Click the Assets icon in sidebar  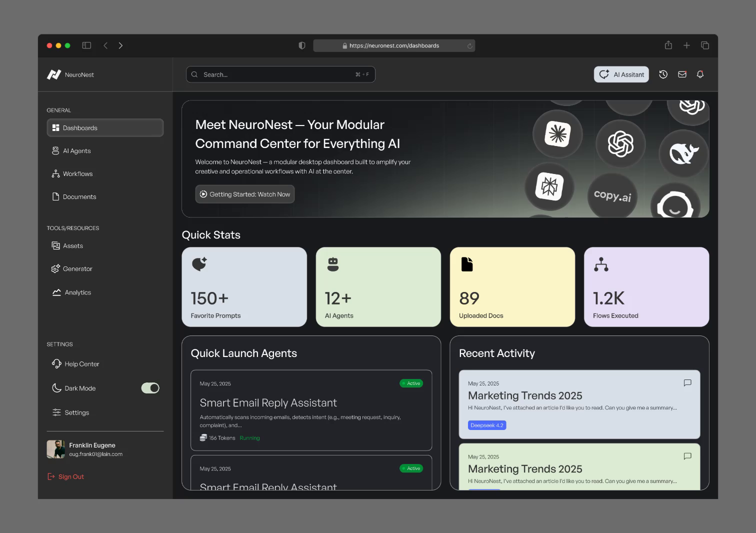[55, 245]
